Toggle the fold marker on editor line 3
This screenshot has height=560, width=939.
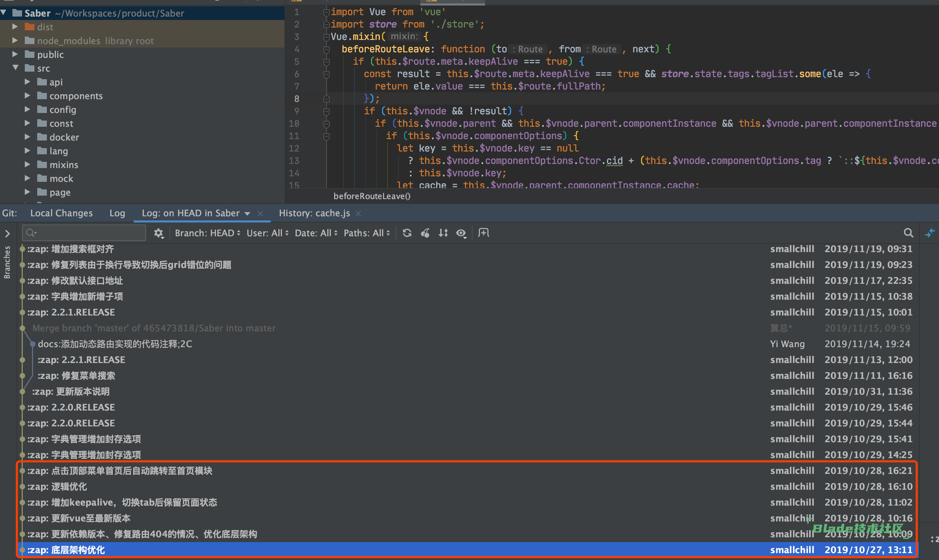pyautogui.click(x=327, y=37)
